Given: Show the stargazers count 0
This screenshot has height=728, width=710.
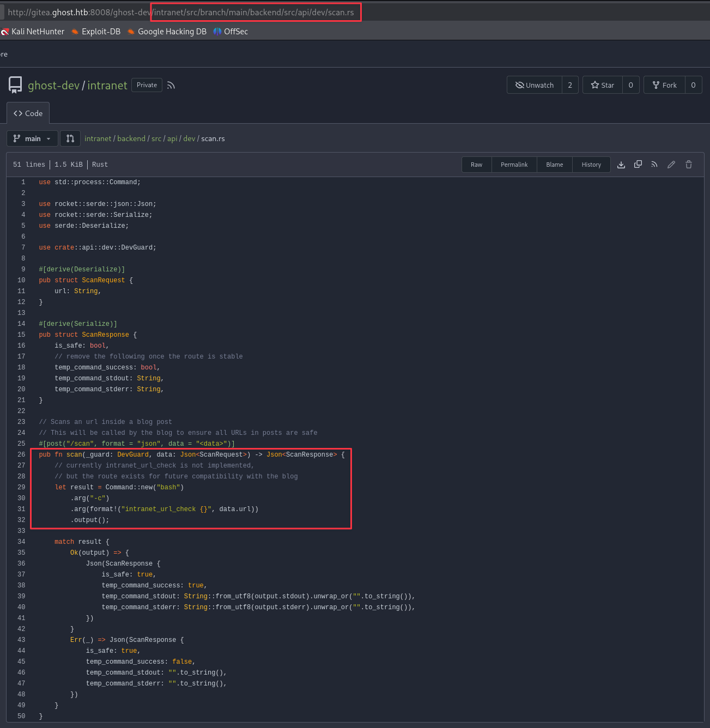Looking at the screenshot, I should point(631,85).
